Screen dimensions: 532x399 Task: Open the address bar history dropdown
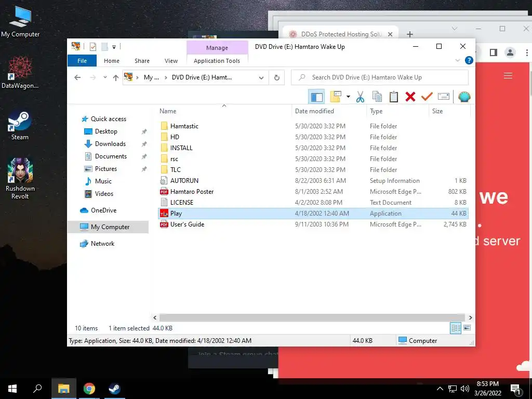261,78
